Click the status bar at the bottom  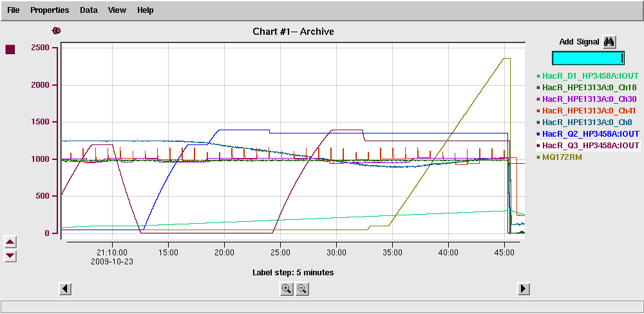322,306
